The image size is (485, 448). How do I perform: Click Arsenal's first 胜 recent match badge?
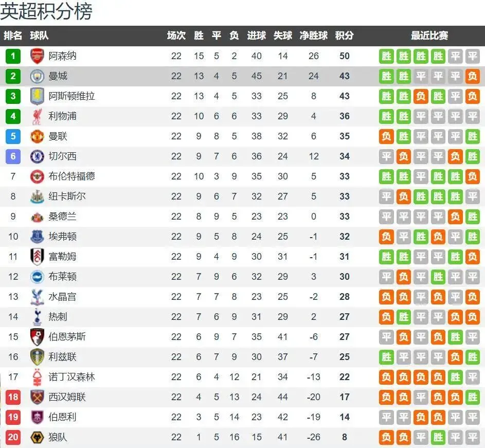pyautogui.click(x=386, y=56)
